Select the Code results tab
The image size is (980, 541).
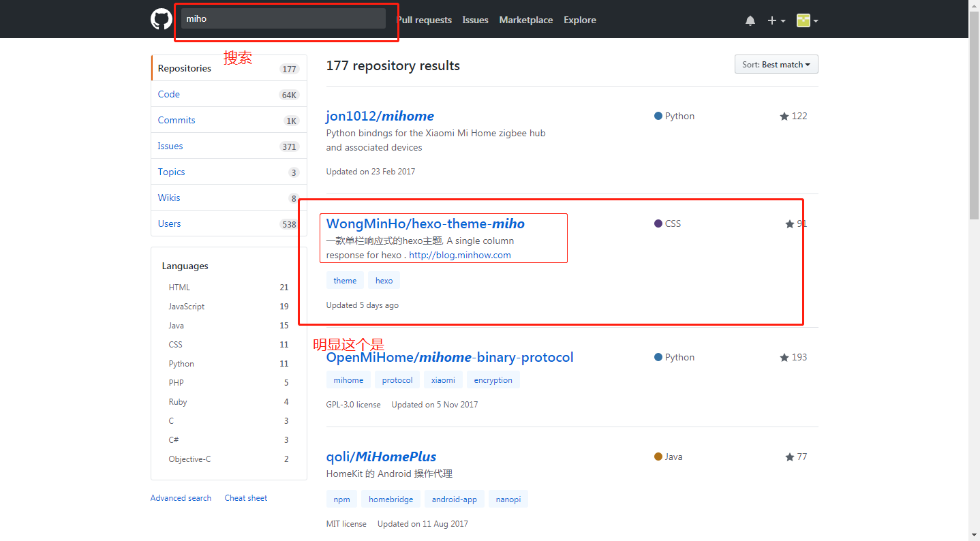point(169,94)
